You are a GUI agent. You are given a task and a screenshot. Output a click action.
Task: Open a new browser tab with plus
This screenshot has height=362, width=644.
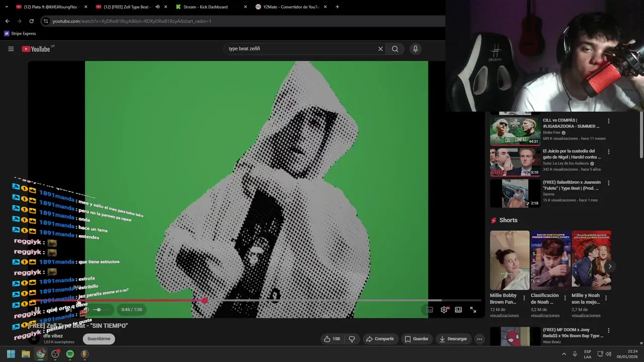pyautogui.click(x=337, y=7)
